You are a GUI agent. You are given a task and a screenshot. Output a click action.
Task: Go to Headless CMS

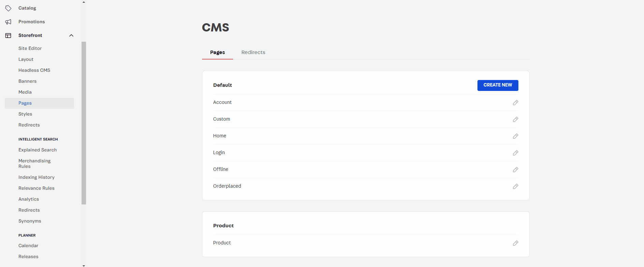point(34,70)
